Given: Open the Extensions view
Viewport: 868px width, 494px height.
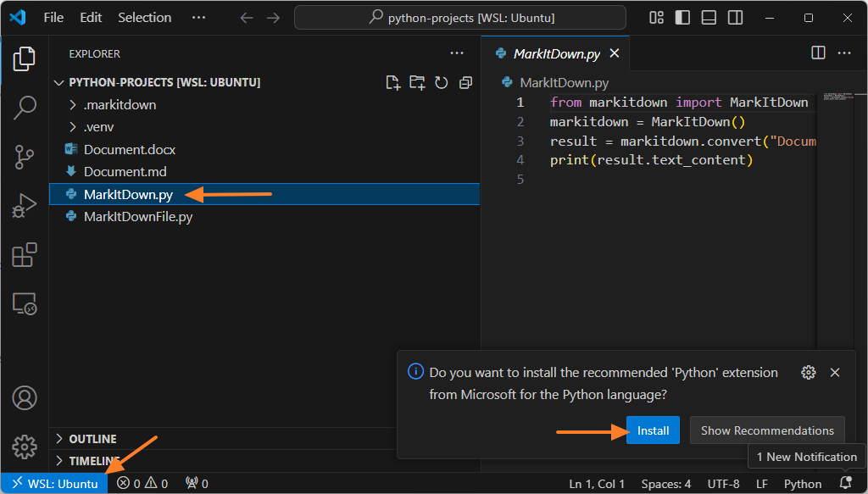Looking at the screenshot, I should [x=25, y=255].
